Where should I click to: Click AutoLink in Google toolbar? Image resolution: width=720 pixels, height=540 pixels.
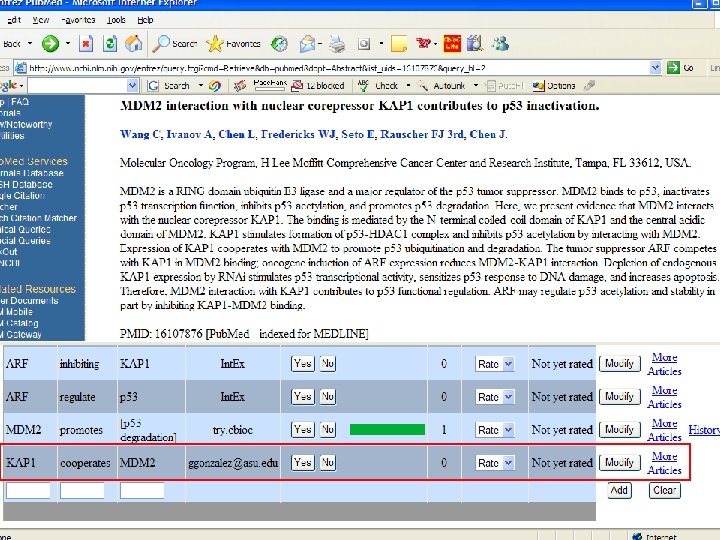tap(443, 85)
